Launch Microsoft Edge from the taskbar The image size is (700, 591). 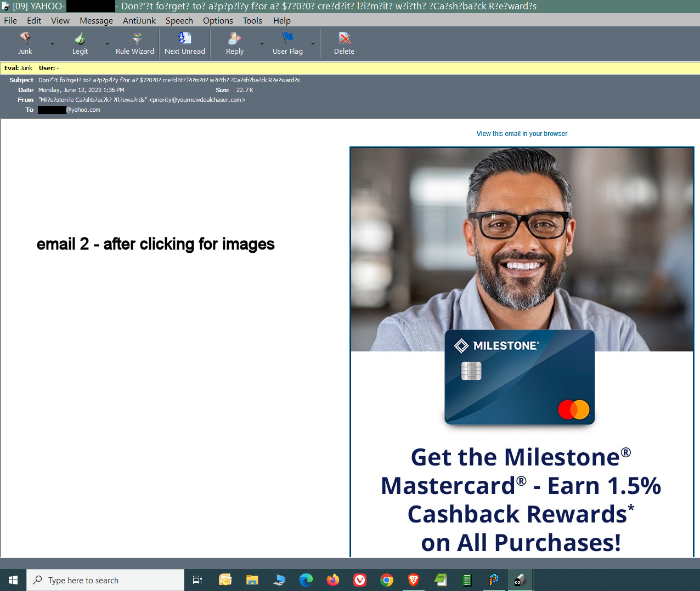click(x=306, y=580)
